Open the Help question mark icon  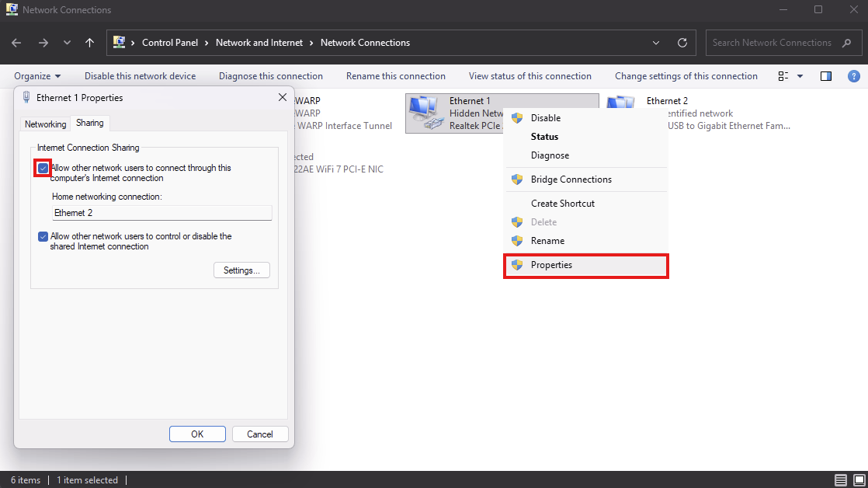(x=853, y=76)
